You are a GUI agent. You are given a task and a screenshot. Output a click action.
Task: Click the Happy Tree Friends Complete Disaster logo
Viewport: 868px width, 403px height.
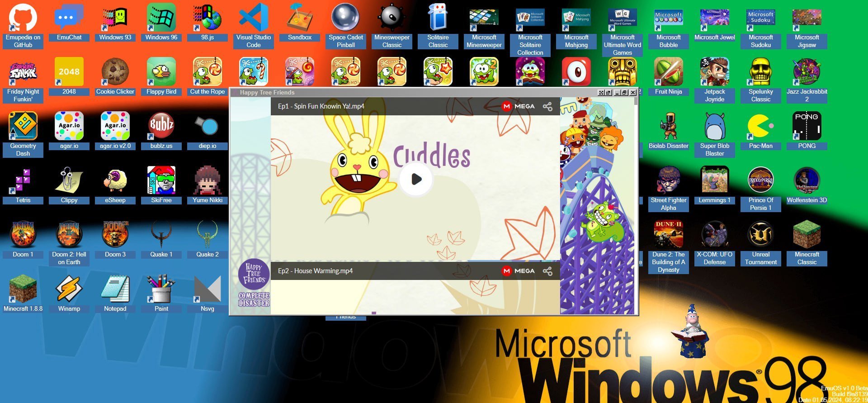[x=254, y=283]
